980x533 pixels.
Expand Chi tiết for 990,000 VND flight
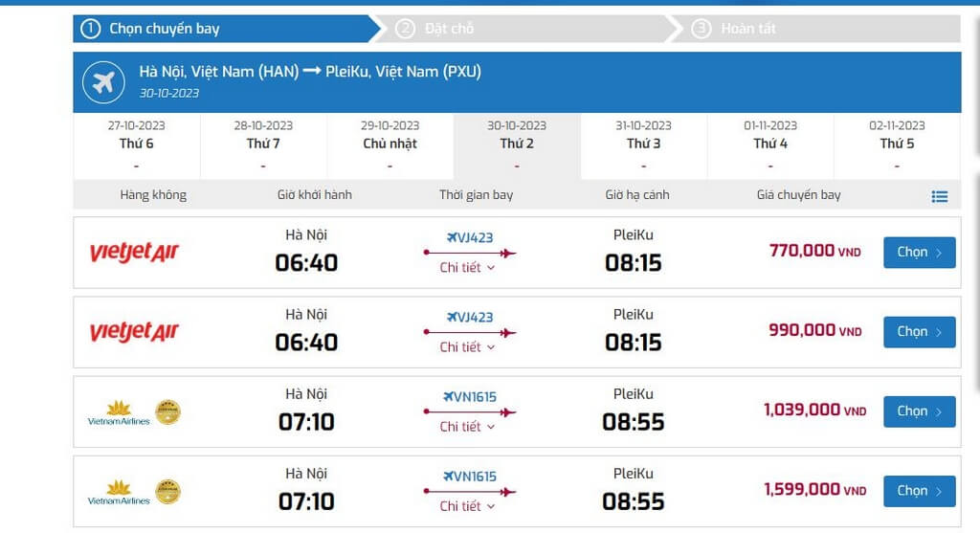(x=468, y=347)
